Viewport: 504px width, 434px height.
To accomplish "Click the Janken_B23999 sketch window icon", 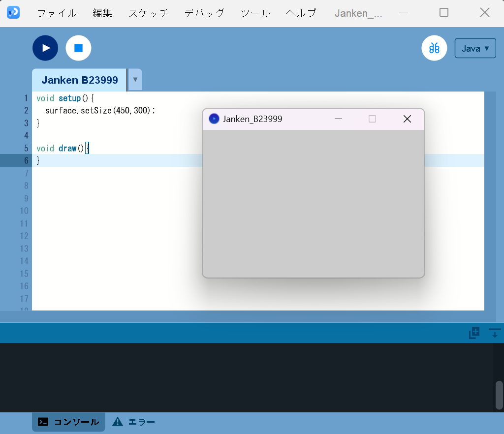I will (x=214, y=119).
